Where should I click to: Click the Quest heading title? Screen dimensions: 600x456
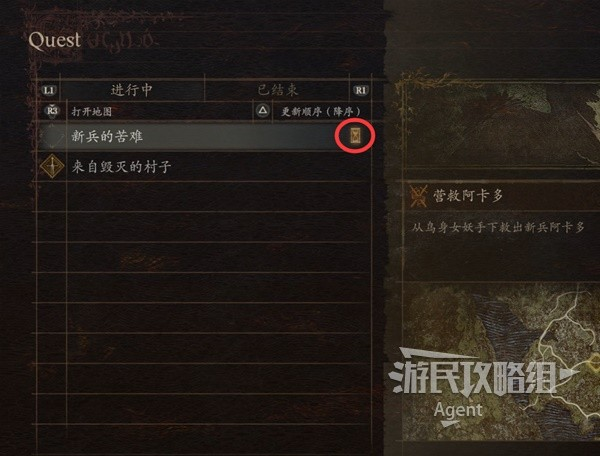tap(55, 41)
